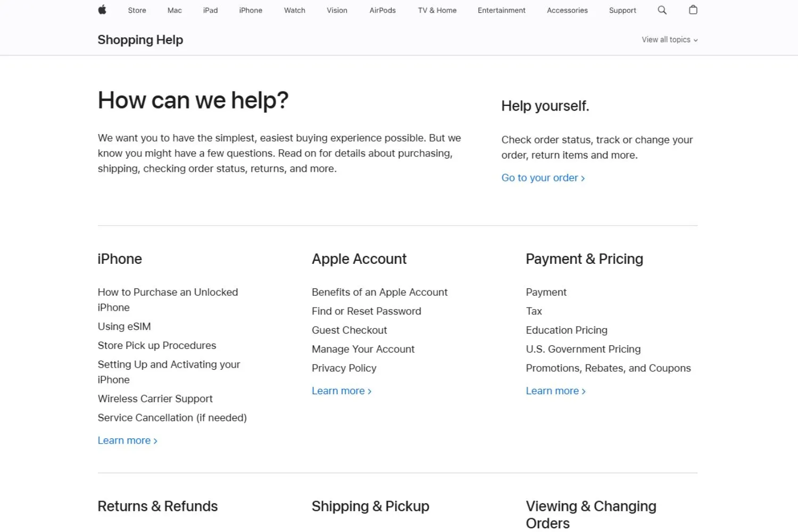Click the Shipping & Pickup heading
Viewport: 798px width, 532px height.
pos(370,506)
